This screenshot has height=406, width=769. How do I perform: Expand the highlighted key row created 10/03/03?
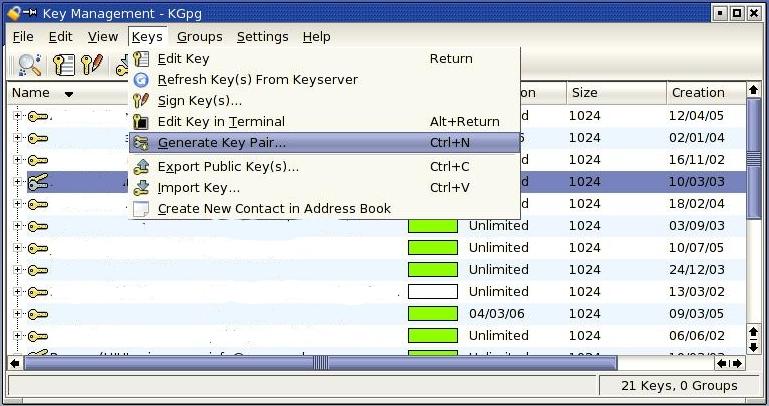pos(17,182)
